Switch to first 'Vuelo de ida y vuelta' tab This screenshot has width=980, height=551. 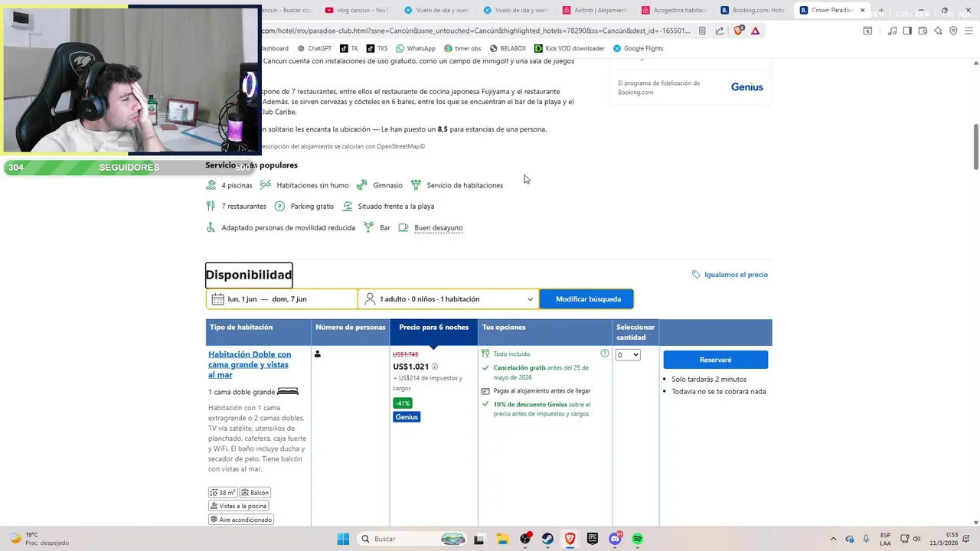436,10
